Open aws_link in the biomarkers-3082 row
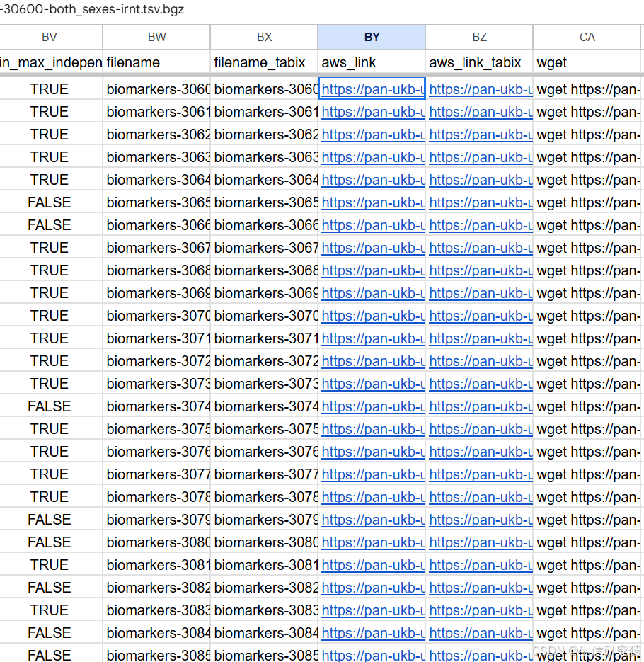Screen dimensions: 644x662 coord(373,588)
